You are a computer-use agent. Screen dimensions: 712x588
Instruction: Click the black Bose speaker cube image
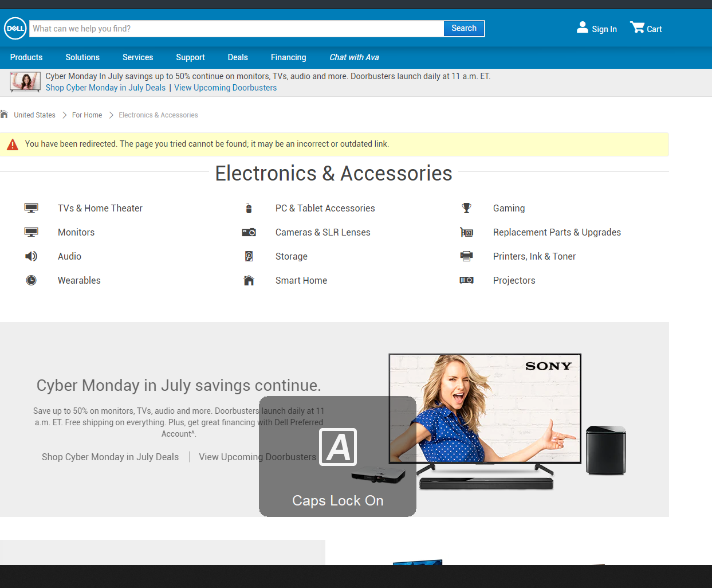click(x=606, y=450)
